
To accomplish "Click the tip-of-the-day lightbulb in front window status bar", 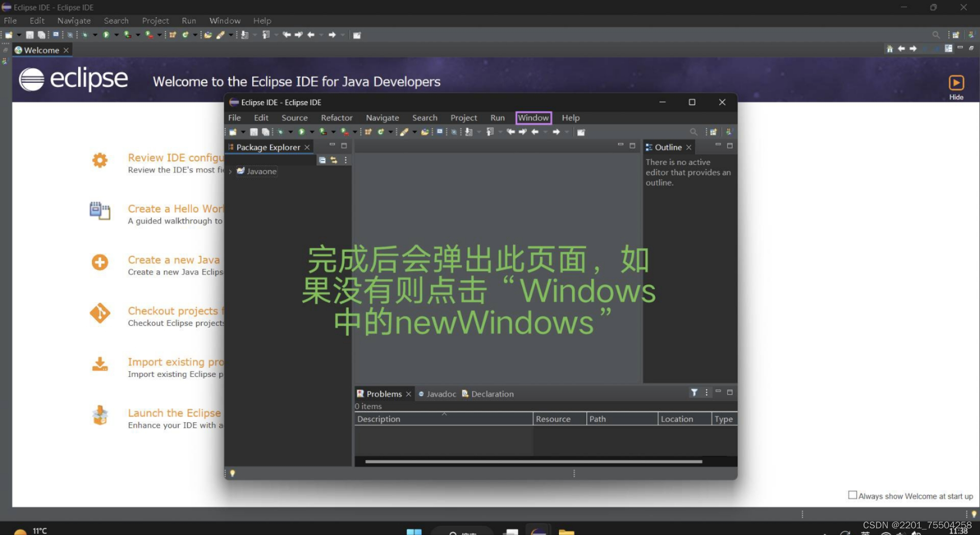I will pyautogui.click(x=233, y=473).
